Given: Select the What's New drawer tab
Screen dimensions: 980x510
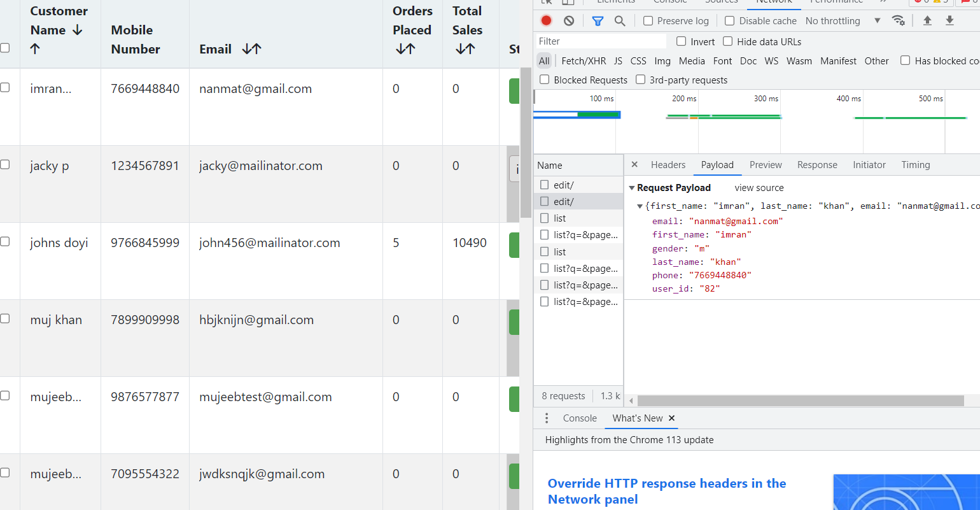Looking at the screenshot, I should 638,418.
